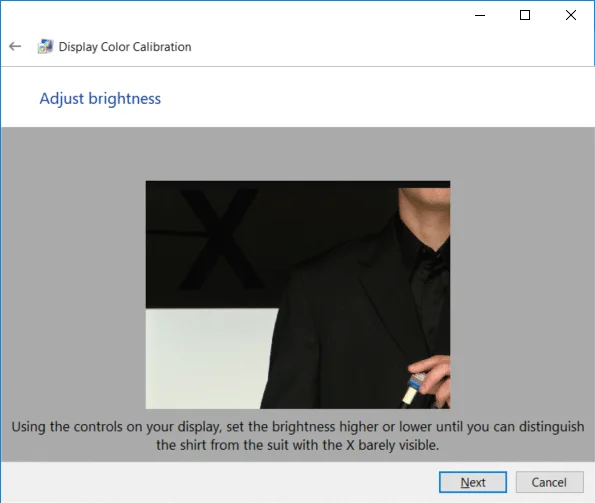Minimize the calibration window
The width and height of the screenshot is (595, 503).
tap(480, 15)
